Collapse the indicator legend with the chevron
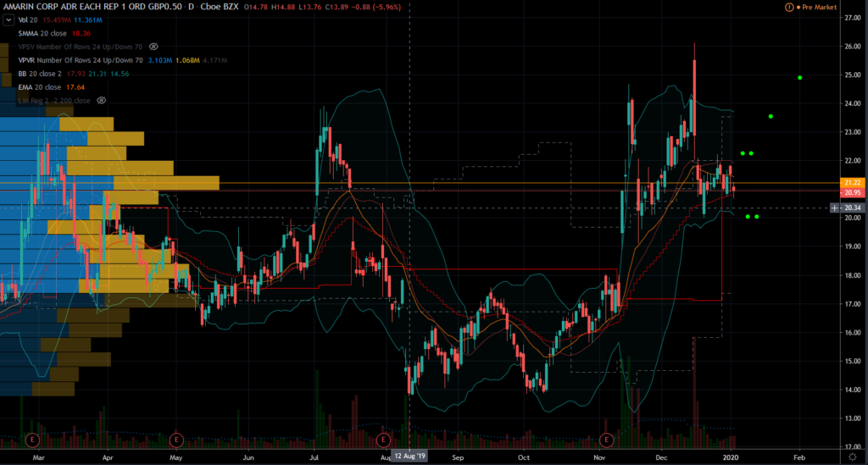The image size is (868, 465). point(8,20)
